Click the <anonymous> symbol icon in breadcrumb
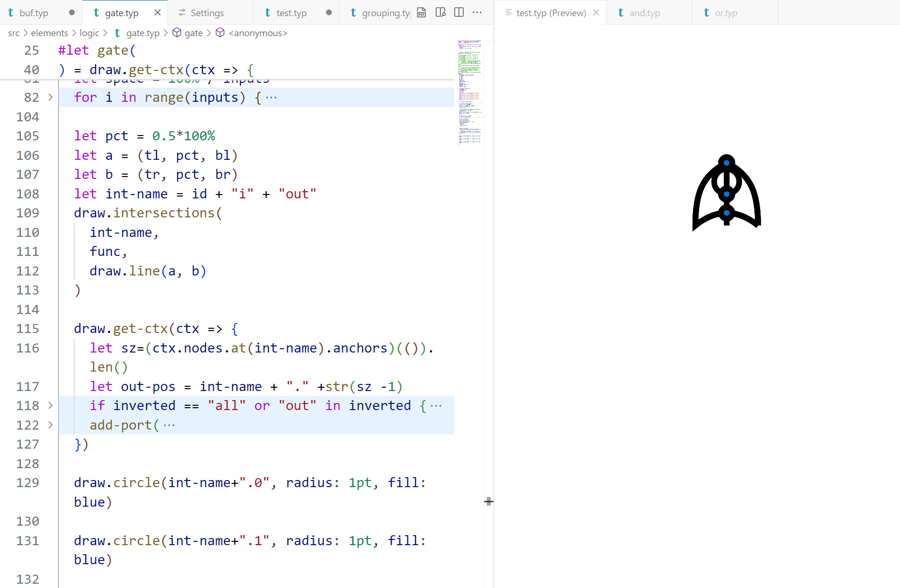The image size is (900, 588). click(220, 33)
